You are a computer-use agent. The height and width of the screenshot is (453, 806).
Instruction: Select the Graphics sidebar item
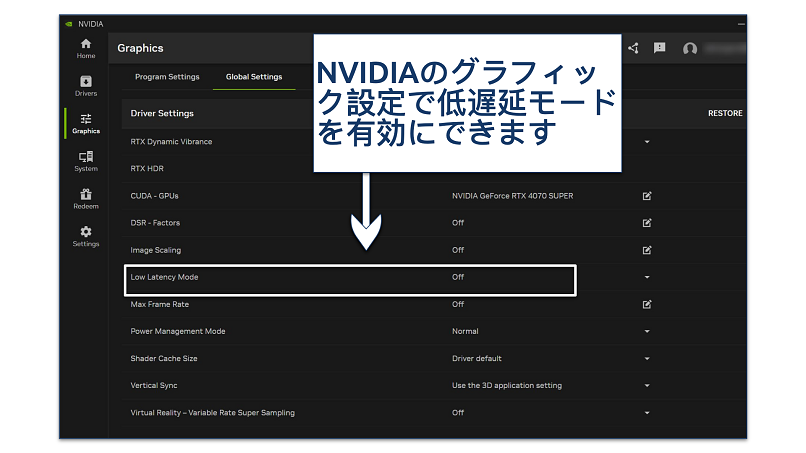pyautogui.click(x=86, y=124)
